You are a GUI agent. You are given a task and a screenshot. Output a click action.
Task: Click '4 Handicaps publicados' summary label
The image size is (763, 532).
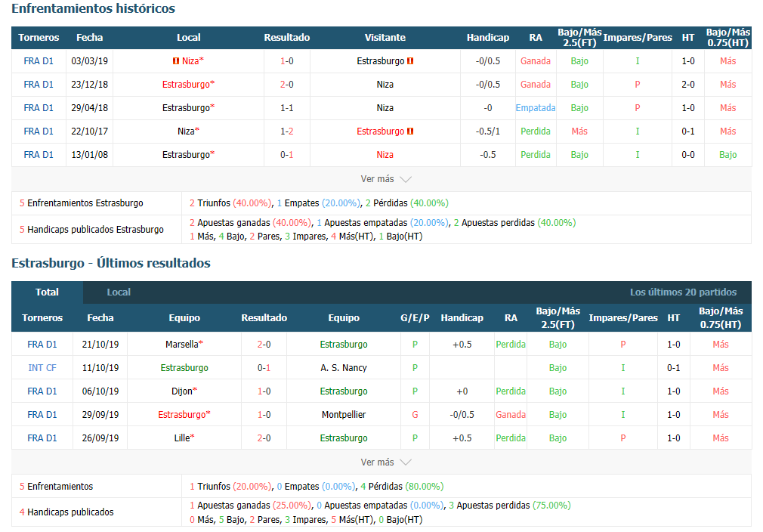tap(66, 512)
